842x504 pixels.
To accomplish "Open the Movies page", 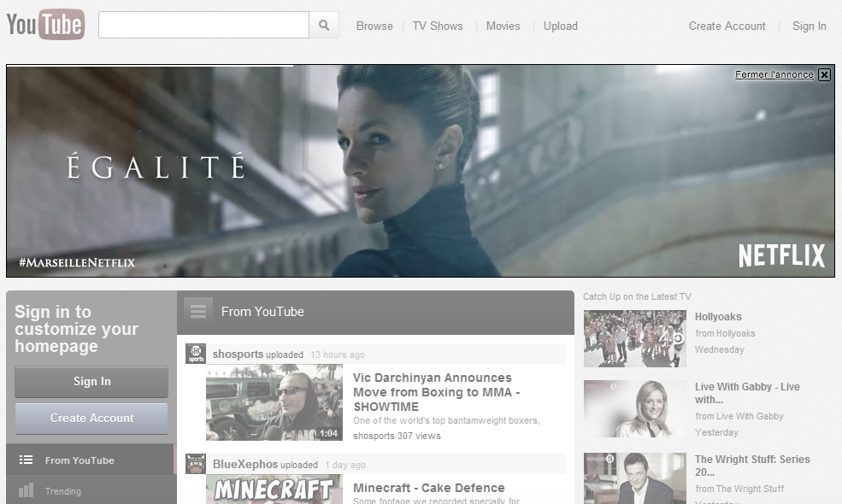I will click(x=503, y=26).
